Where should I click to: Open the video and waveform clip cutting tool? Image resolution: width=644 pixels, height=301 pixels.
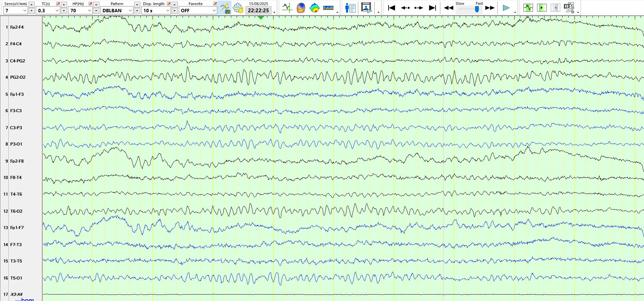click(569, 7)
